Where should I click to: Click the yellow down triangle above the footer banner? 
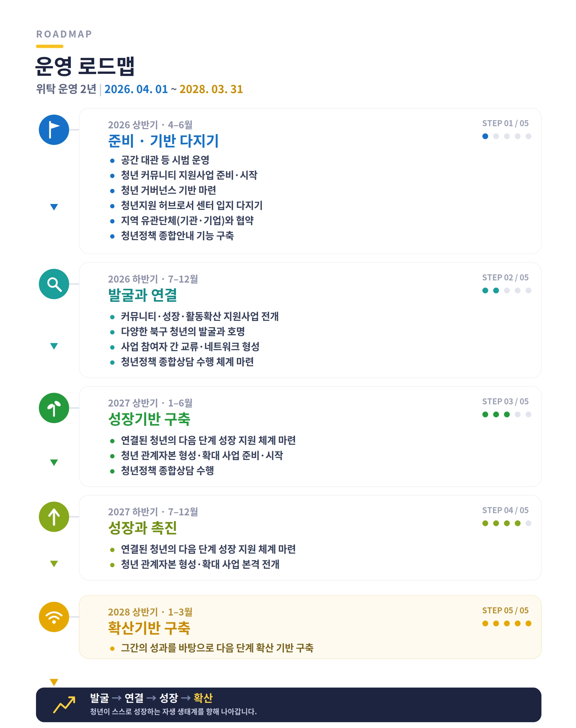coord(54,682)
